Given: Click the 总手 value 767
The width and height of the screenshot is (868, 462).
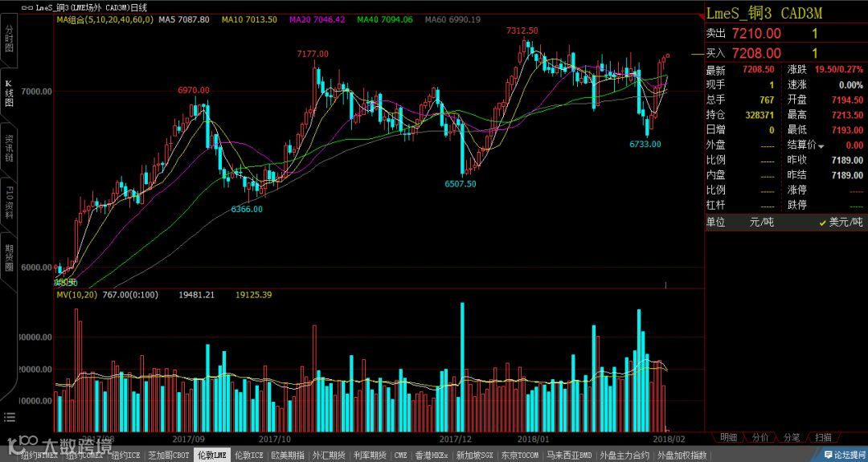Looking at the screenshot, I should [767, 100].
